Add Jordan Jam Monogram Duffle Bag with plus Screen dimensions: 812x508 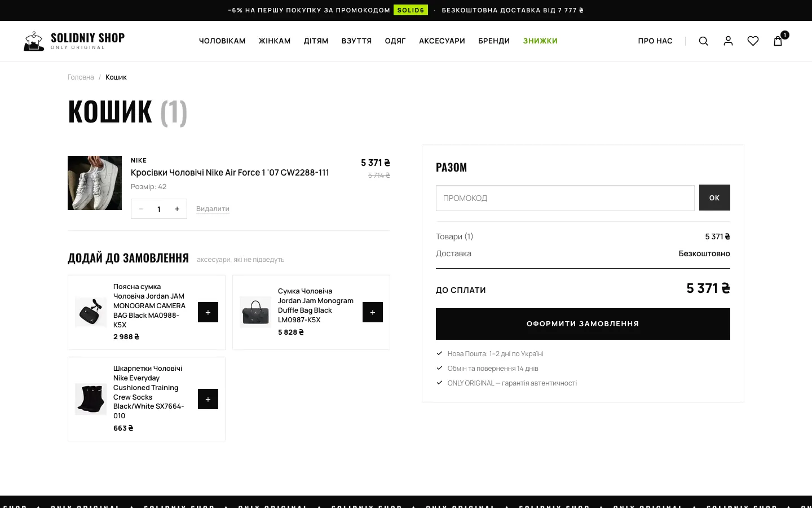[373, 312]
